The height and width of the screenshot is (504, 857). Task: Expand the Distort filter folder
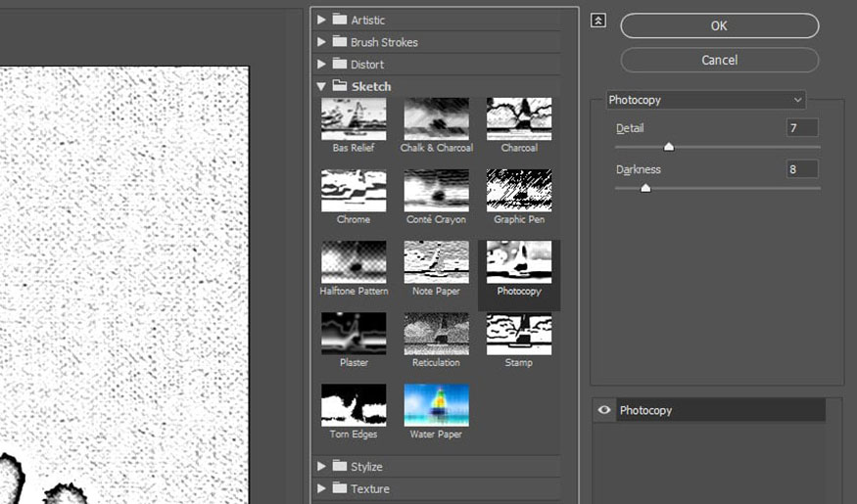click(321, 65)
